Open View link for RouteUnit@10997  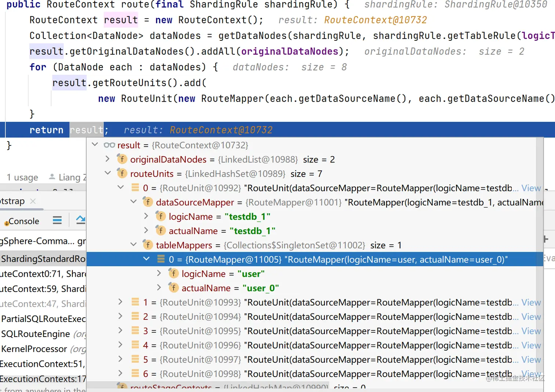click(x=531, y=359)
